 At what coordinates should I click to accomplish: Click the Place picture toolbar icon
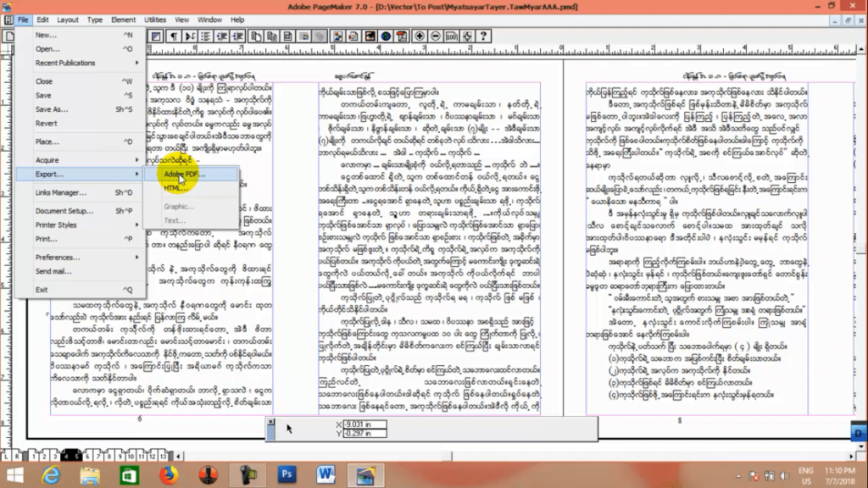(337, 36)
